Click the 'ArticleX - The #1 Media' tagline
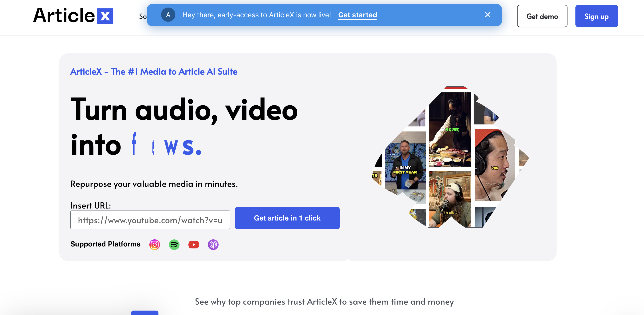Viewport: 644px width, 315px height. click(154, 71)
